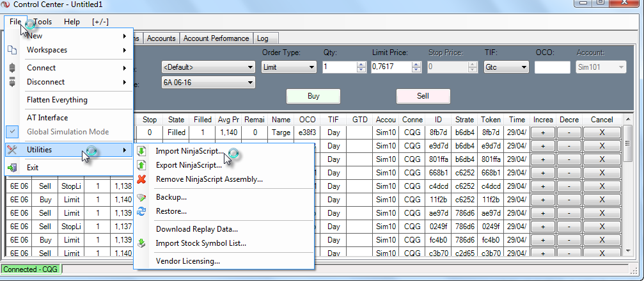Open the Help menu

tap(72, 22)
